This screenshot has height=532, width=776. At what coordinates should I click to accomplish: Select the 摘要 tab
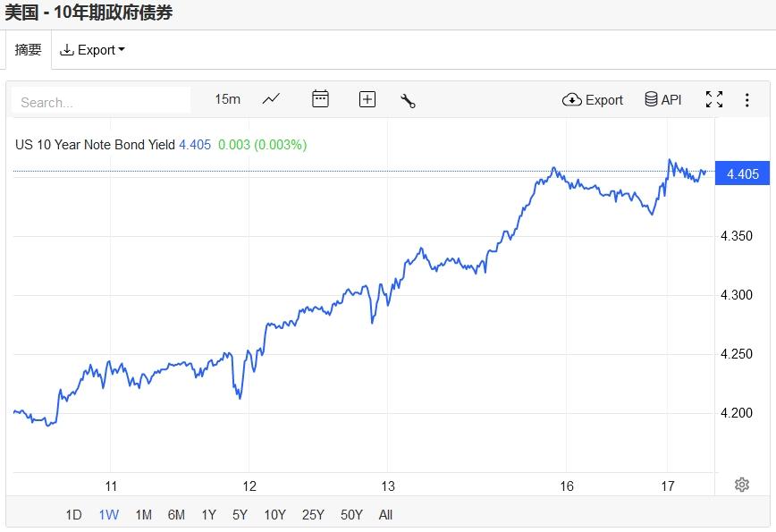(x=29, y=50)
